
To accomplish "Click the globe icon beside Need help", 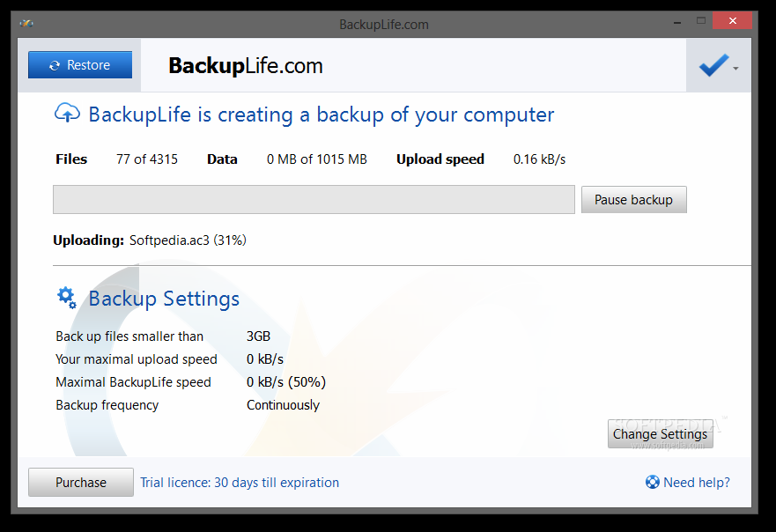I will tap(652, 482).
